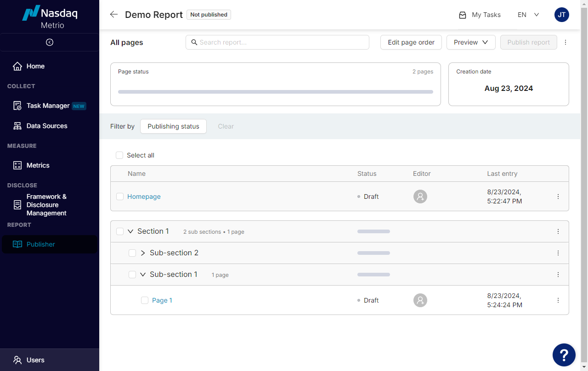Click the Sub-section 2 status progress bar
This screenshot has height=371, width=588.
373,253
